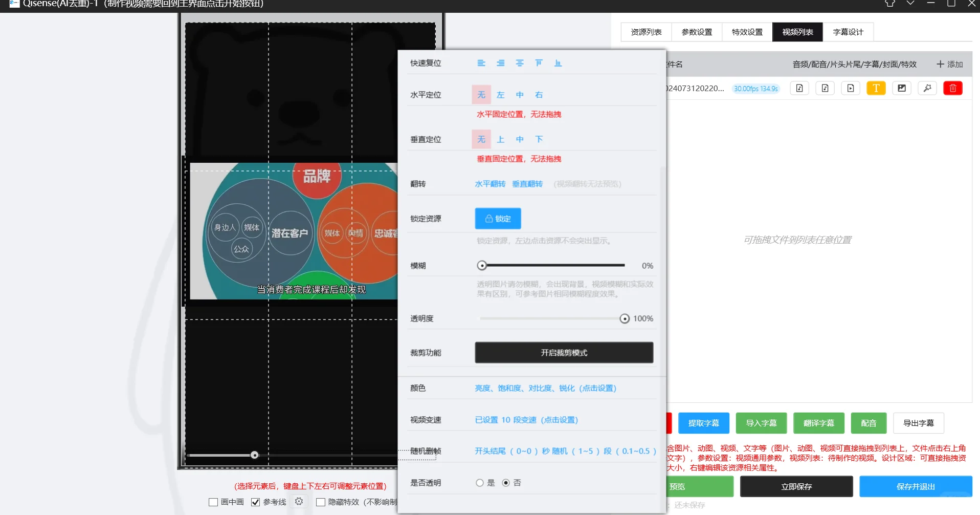Click the video preview progress slider handle
Image resolution: width=980 pixels, height=515 pixels.
pyautogui.click(x=254, y=455)
